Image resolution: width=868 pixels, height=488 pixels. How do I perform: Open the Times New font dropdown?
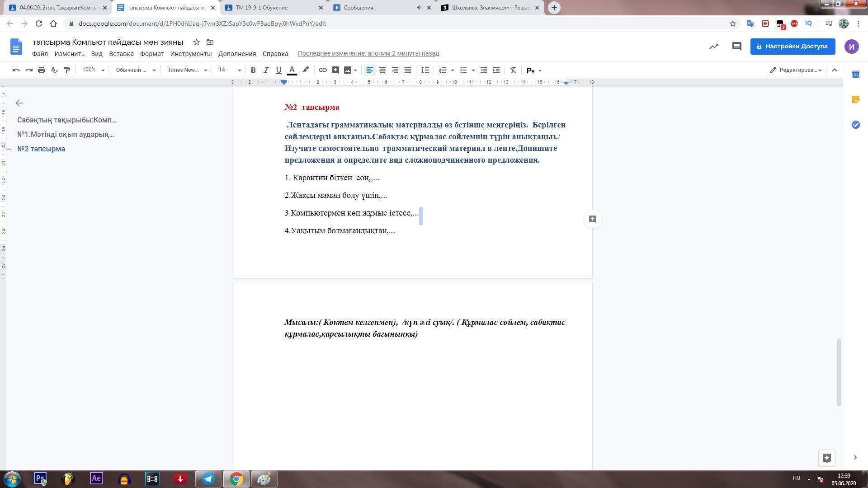click(x=187, y=70)
